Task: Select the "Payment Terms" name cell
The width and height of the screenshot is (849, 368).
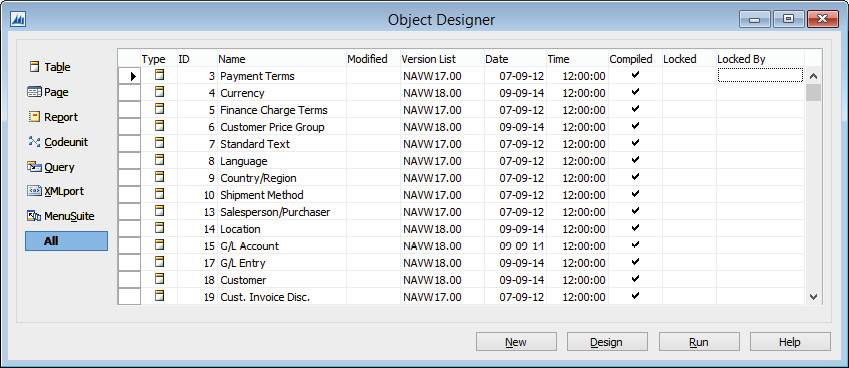Action: tap(282, 76)
